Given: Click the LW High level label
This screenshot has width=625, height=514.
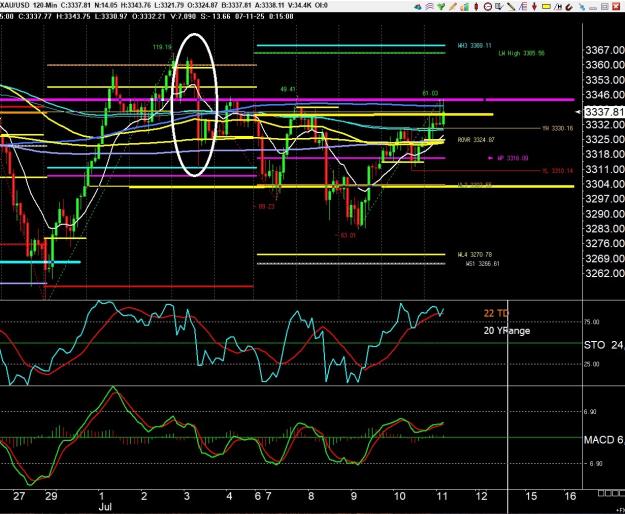Looking at the screenshot, I should (521, 53).
